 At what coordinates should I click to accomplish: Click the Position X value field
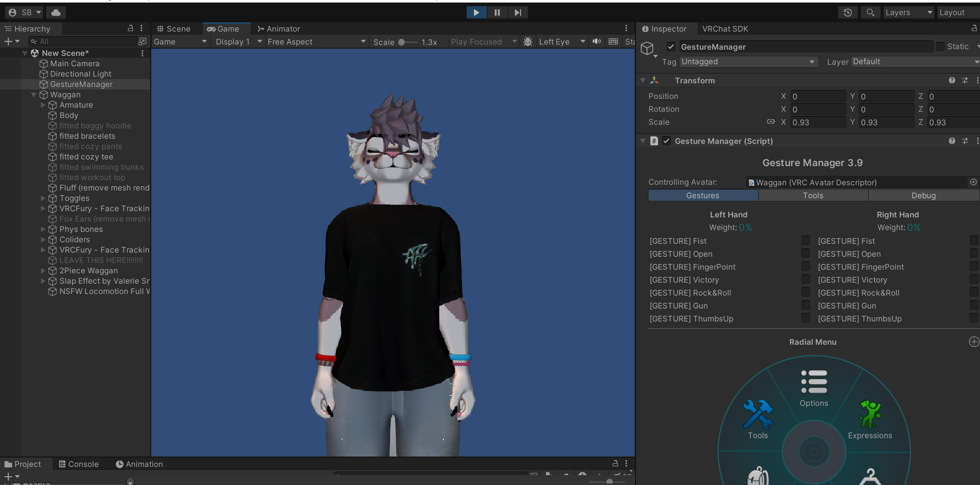click(x=818, y=96)
